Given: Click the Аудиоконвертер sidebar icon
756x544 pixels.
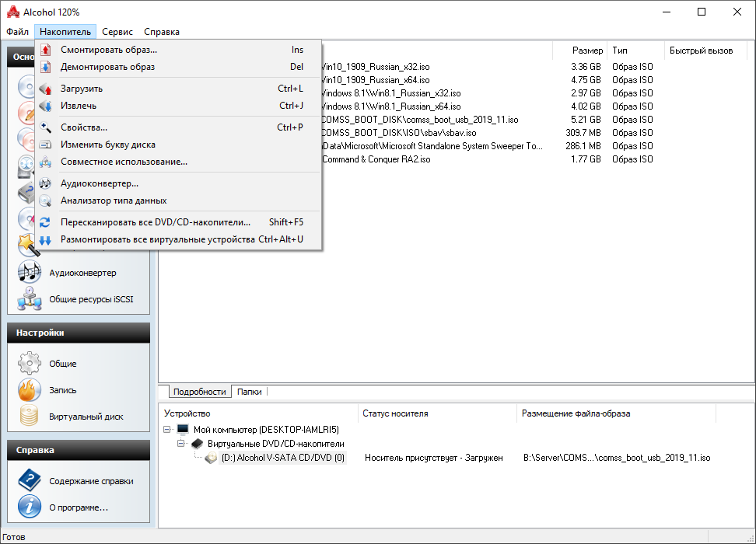Looking at the screenshot, I should tap(30, 272).
